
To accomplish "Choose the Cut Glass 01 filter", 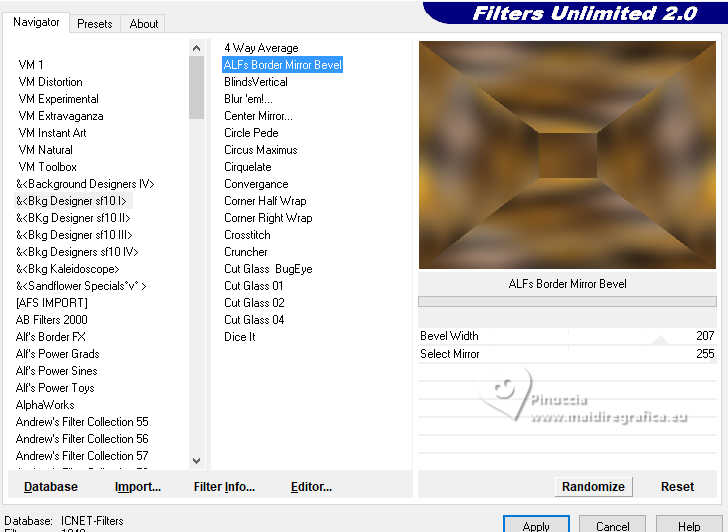I will (254, 286).
